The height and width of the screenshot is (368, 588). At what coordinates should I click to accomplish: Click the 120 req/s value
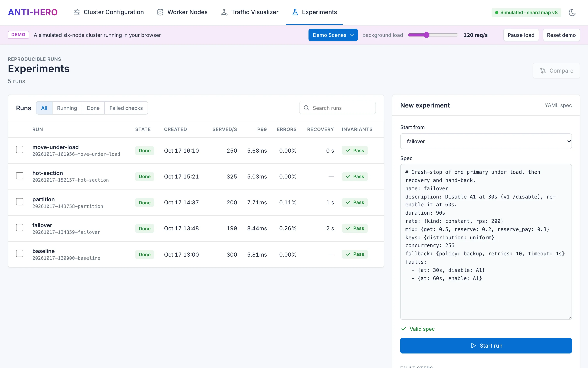475,35
